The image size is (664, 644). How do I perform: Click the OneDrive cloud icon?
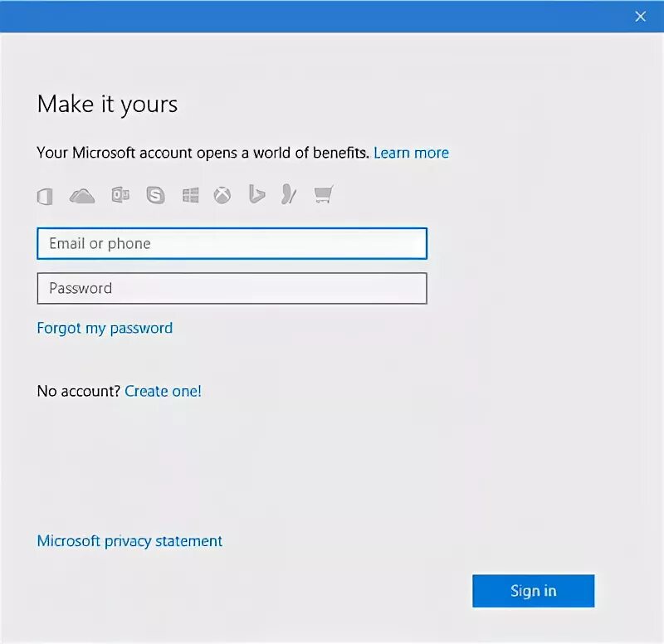pos(81,195)
